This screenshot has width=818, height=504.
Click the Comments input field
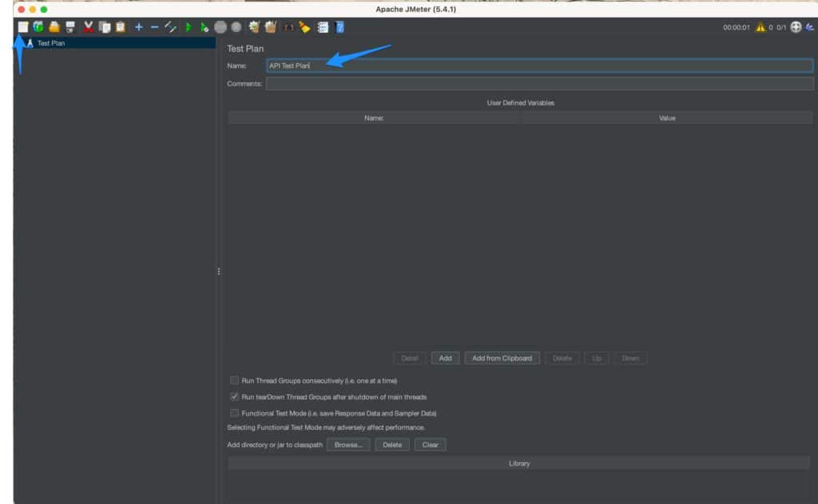click(539, 84)
